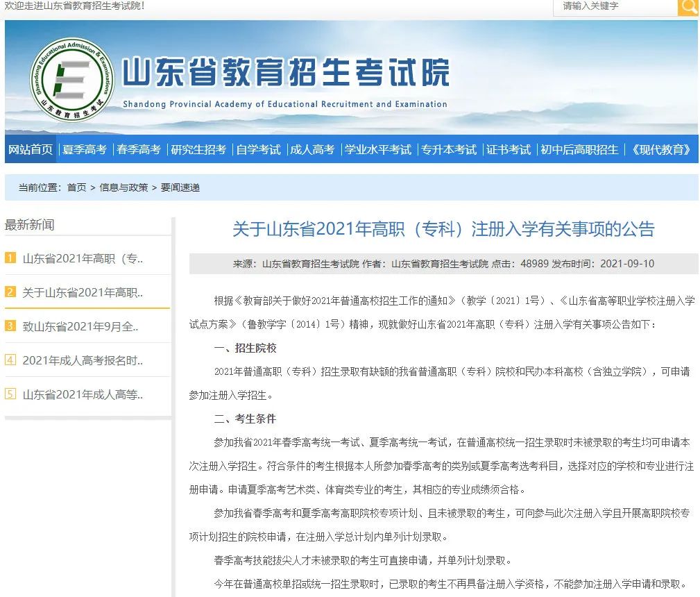Screen dimensions: 700x597
Task: Click the article title 关于山东省2021年高职（专科）注册入学有关事项的公告
Action: pos(443,229)
